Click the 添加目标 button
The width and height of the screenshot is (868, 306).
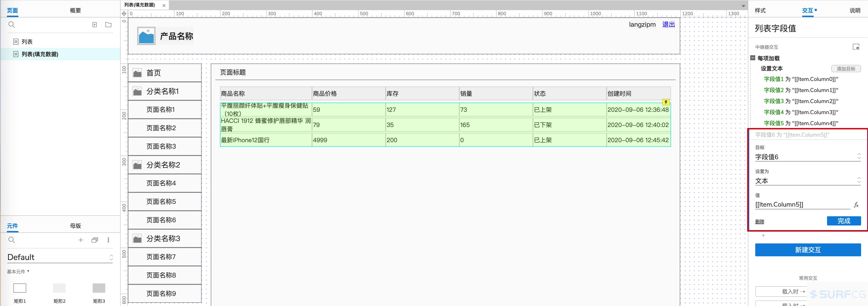click(846, 69)
